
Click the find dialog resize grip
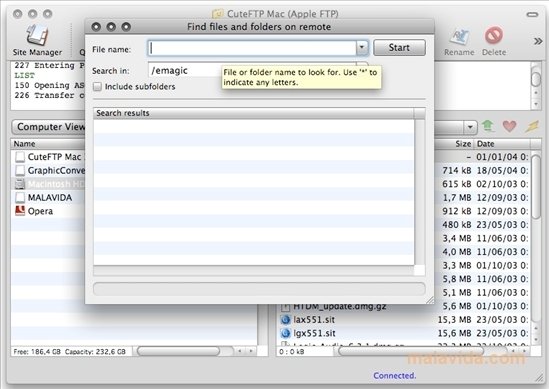click(x=430, y=300)
